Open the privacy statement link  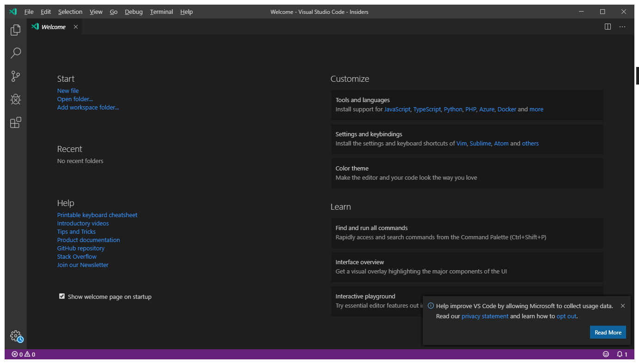click(x=485, y=316)
